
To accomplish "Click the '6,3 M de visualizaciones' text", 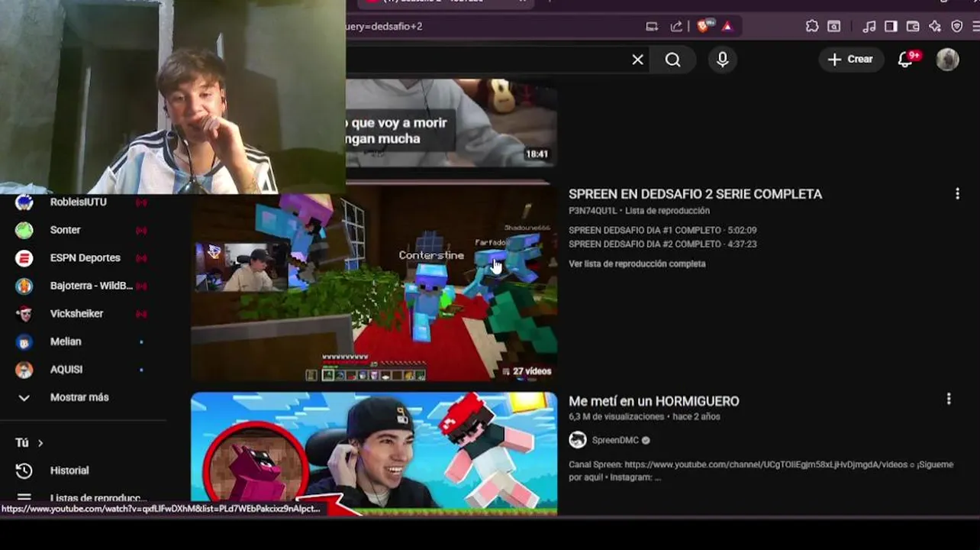I will coord(616,417).
